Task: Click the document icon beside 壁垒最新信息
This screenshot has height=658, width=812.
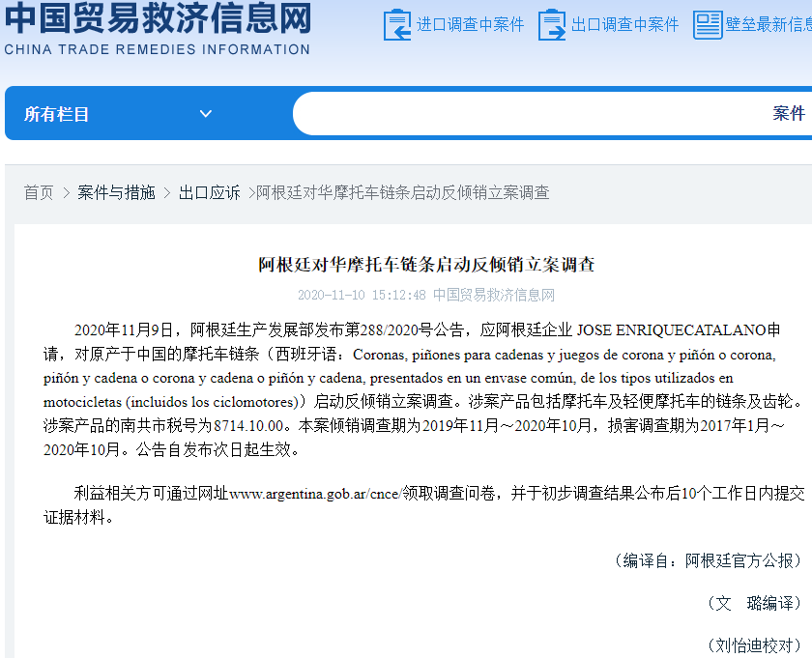Action: (x=708, y=25)
